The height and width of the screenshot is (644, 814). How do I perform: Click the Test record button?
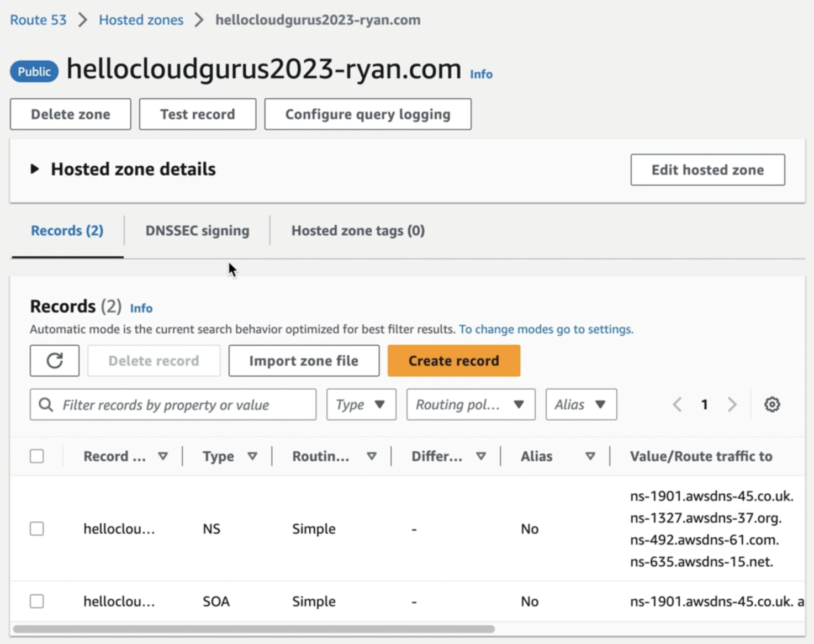[x=198, y=114]
